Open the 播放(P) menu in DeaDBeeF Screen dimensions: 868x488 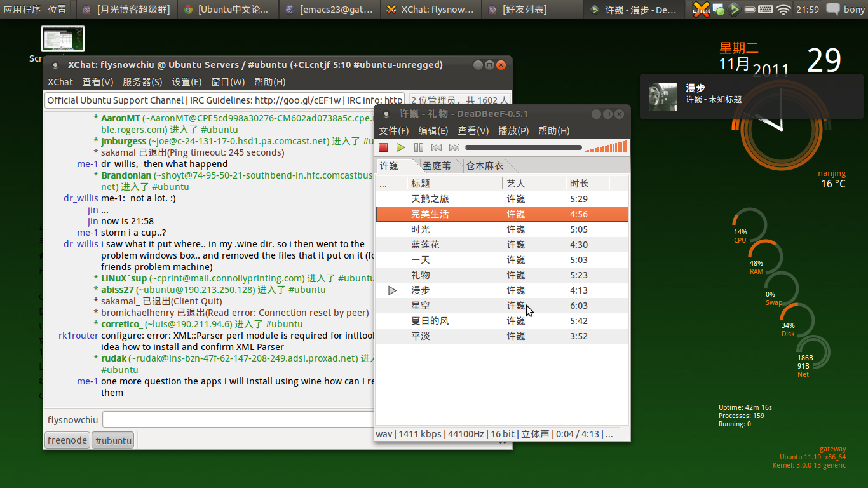pyautogui.click(x=513, y=131)
